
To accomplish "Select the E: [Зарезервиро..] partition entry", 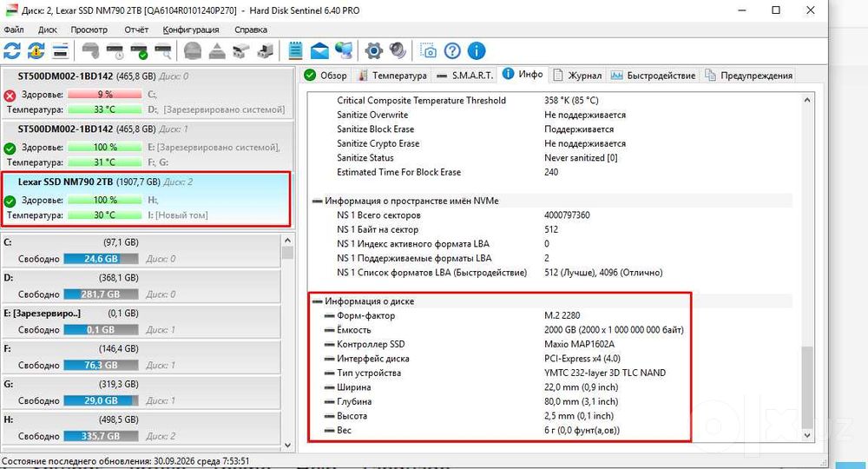I will (141, 321).
